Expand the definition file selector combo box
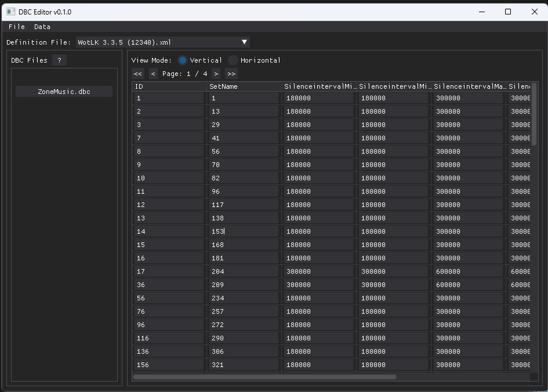Viewport: 548px width, 392px height. click(162, 41)
